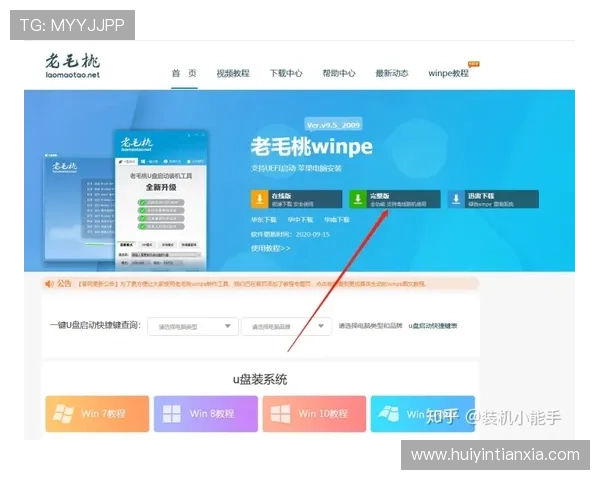Open the Win 8教程 card
The width and height of the screenshot is (600, 480).
coord(206,414)
